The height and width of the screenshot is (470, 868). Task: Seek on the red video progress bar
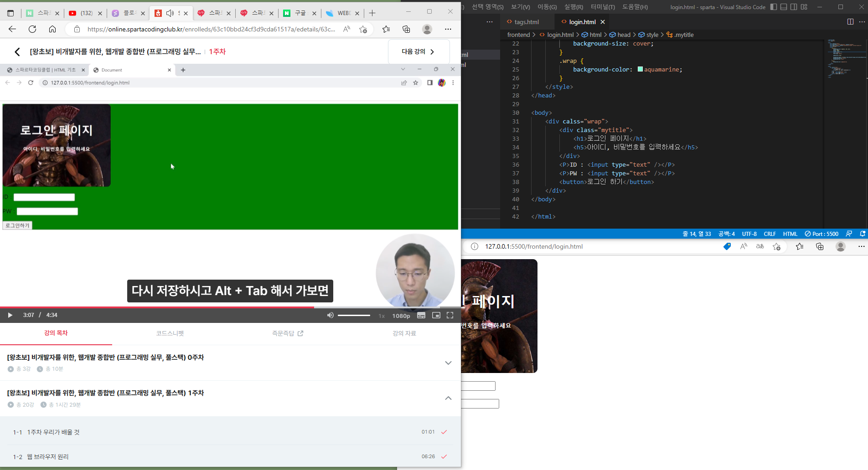coord(230,307)
